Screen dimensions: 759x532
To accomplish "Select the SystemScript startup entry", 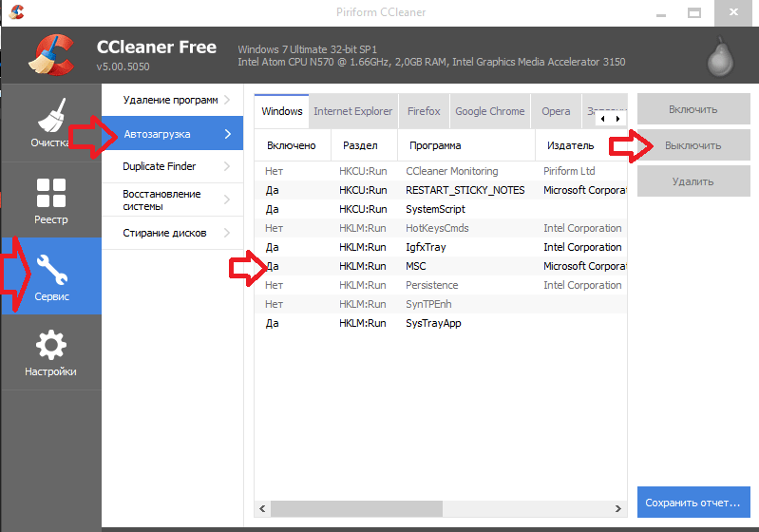I will coord(441,209).
